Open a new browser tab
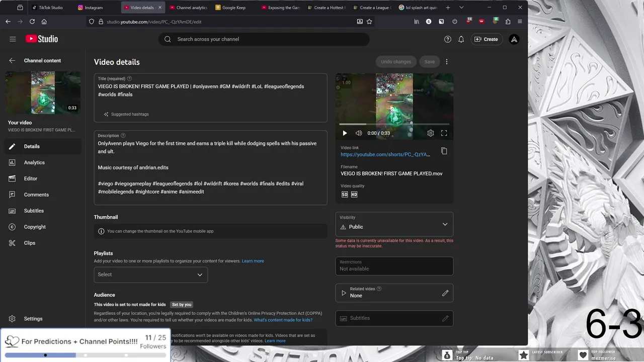 449,8
